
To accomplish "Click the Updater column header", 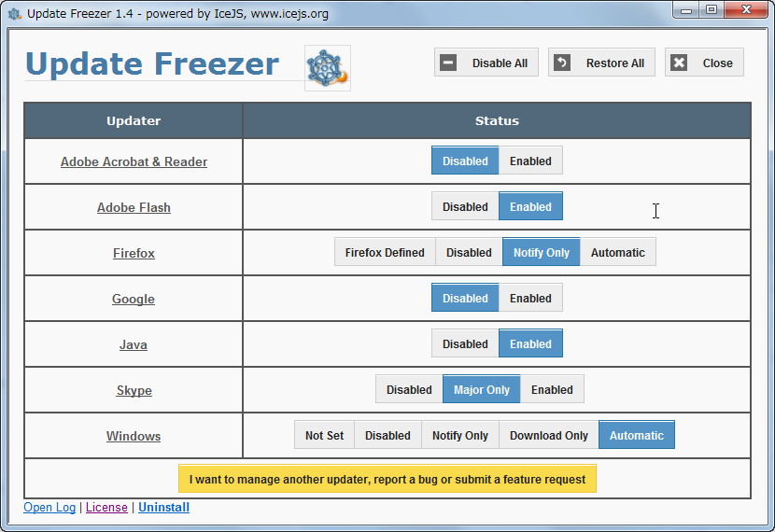I will coord(134,120).
